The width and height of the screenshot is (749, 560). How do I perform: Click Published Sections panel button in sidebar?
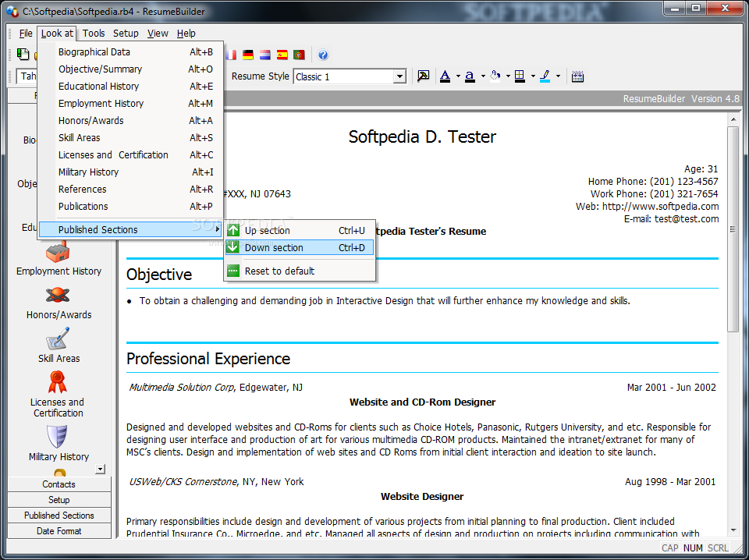tap(59, 516)
